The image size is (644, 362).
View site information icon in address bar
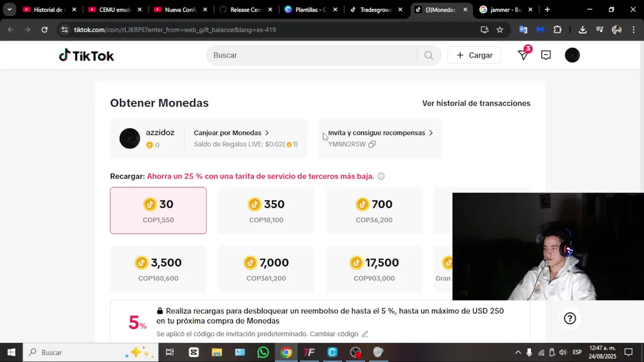point(64,30)
